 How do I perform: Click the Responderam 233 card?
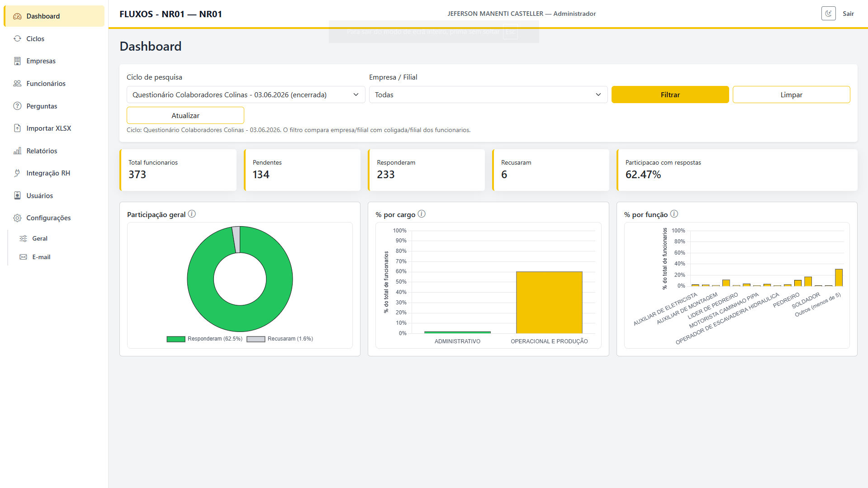(x=427, y=170)
